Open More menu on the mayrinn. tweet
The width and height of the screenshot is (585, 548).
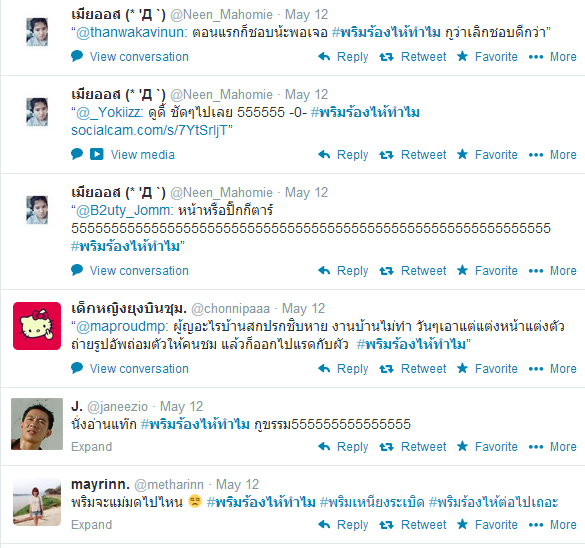click(553, 524)
